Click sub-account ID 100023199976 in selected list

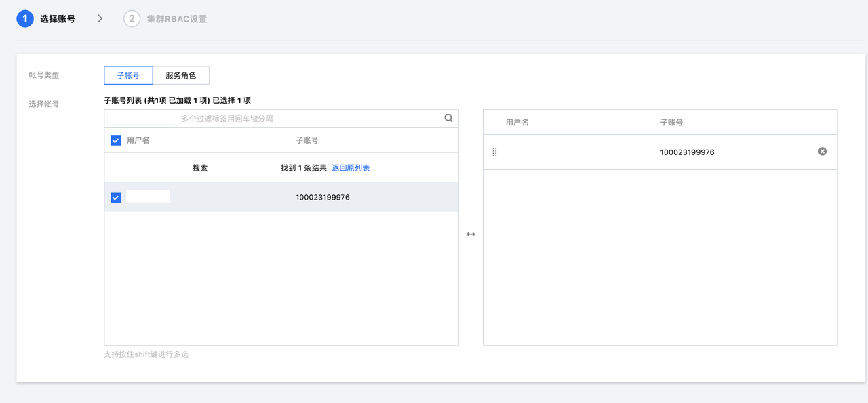click(687, 152)
